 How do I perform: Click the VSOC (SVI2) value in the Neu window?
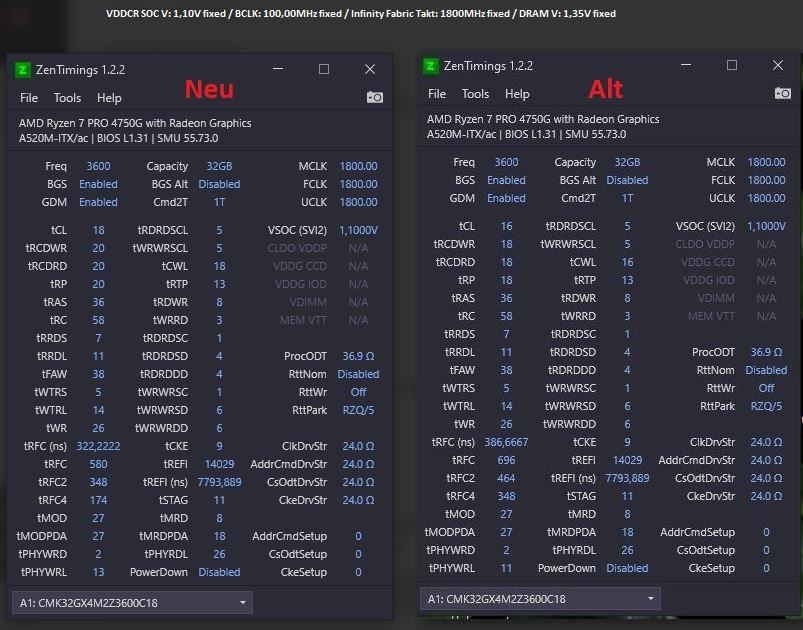click(358, 230)
